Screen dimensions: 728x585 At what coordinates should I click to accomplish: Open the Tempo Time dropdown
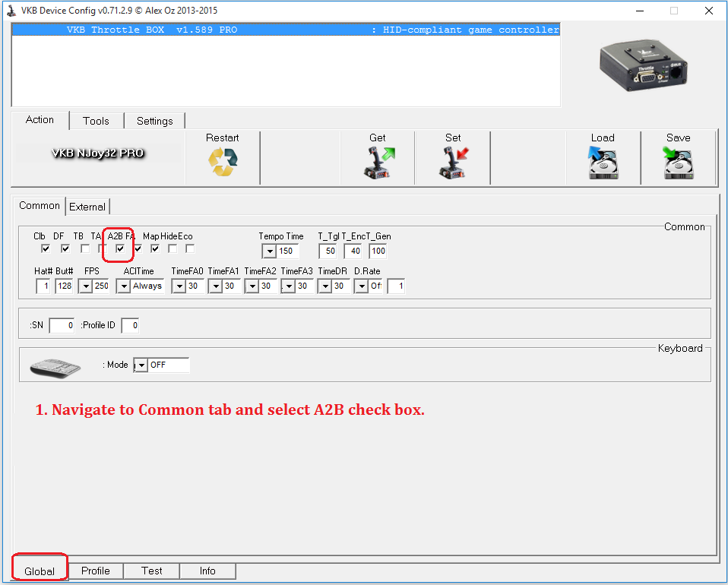click(270, 251)
